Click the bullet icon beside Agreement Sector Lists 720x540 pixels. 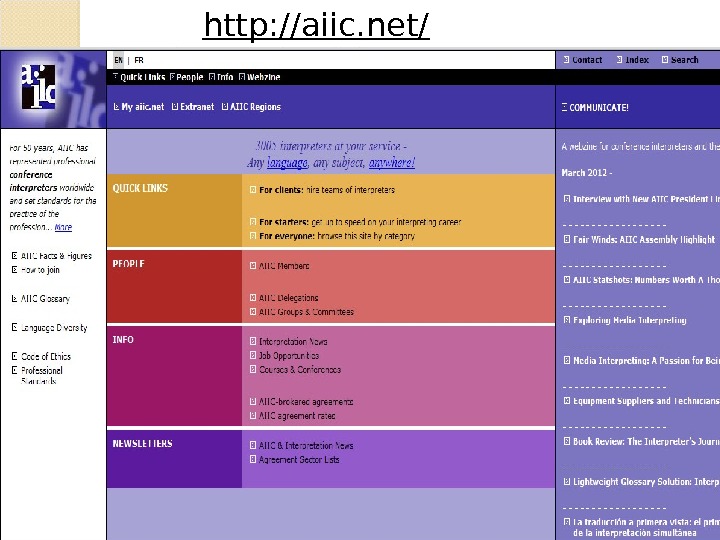coord(253,459)
